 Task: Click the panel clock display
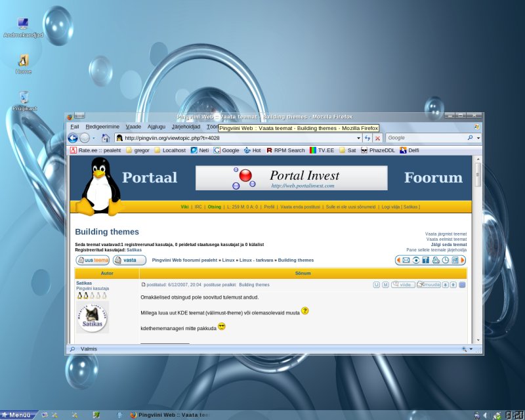pos(514,415)
